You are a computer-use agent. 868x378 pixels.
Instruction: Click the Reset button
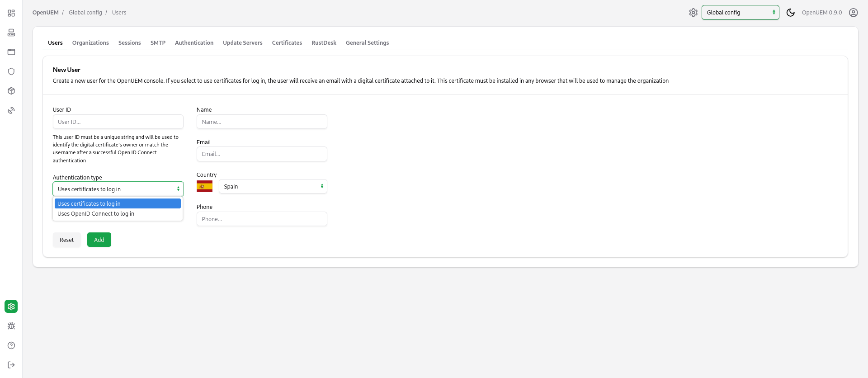[x=67, y=240]
